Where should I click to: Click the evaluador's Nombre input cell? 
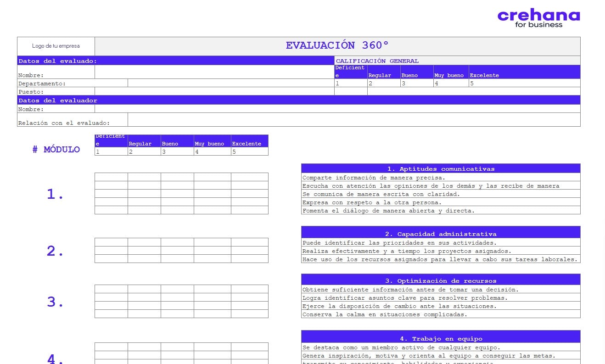point(337,109)
